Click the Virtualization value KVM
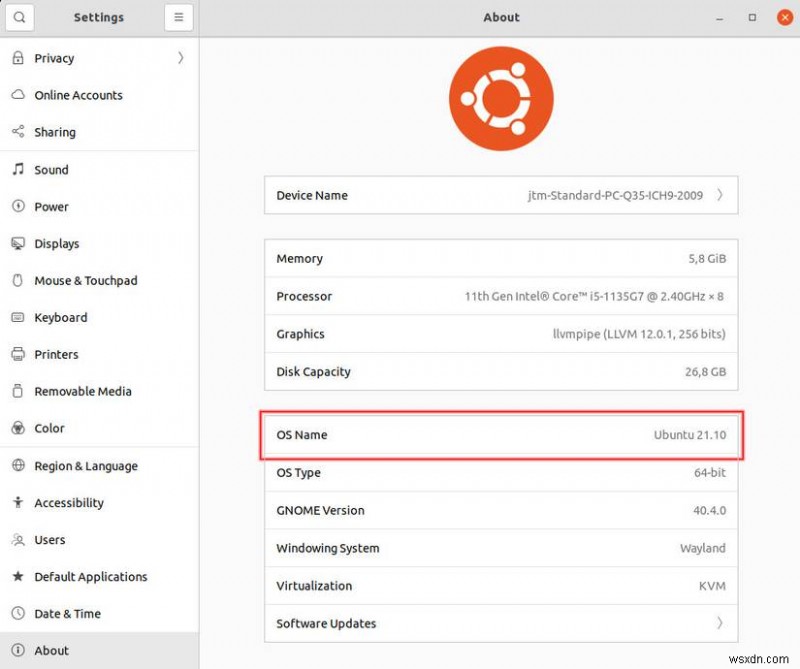Image resolution: width=800 pixels, height=669 pixels. click(712, 586)
